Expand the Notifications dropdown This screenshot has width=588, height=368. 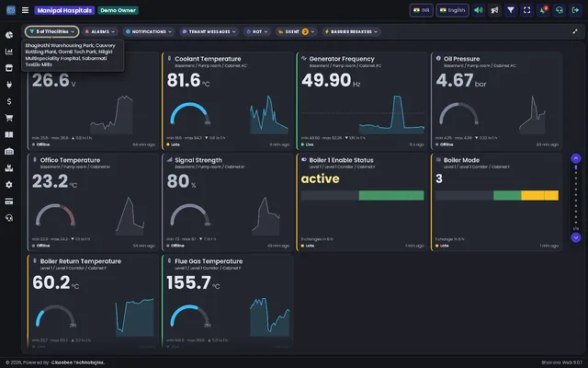click(x=149, y=31)
